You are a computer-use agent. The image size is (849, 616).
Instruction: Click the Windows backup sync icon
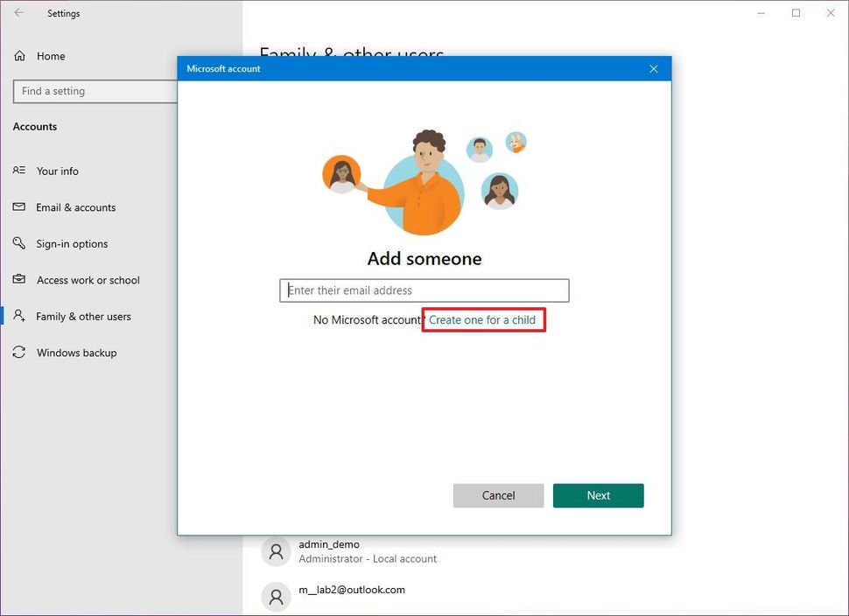[x=19, y=353]
